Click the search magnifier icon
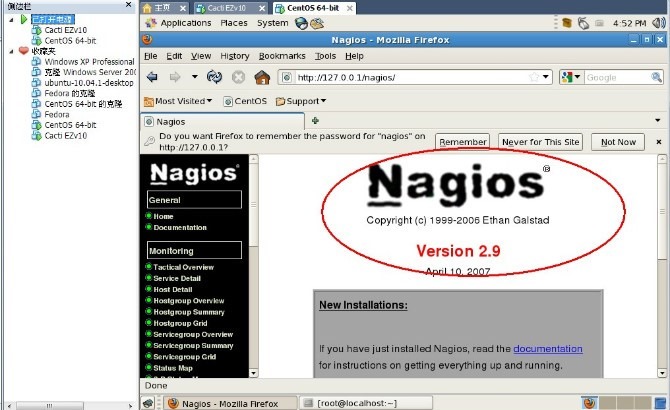Viewport: 670px width, 410px height. coord(656,77)
